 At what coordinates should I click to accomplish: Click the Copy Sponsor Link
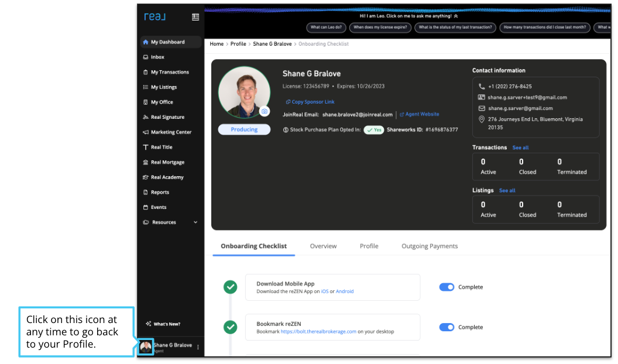[x=310, y=102]
